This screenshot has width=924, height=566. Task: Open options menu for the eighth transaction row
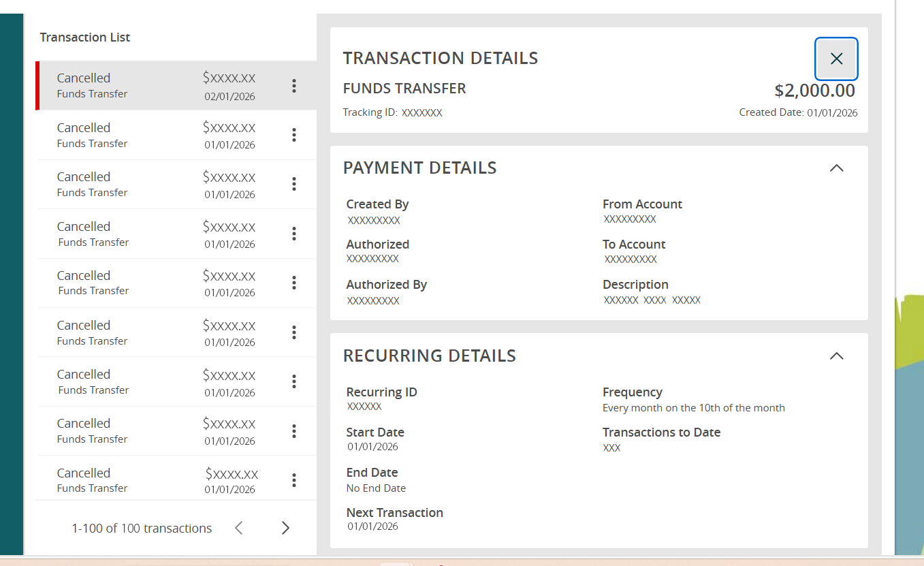pyautogui.click(x=294, y=431)
